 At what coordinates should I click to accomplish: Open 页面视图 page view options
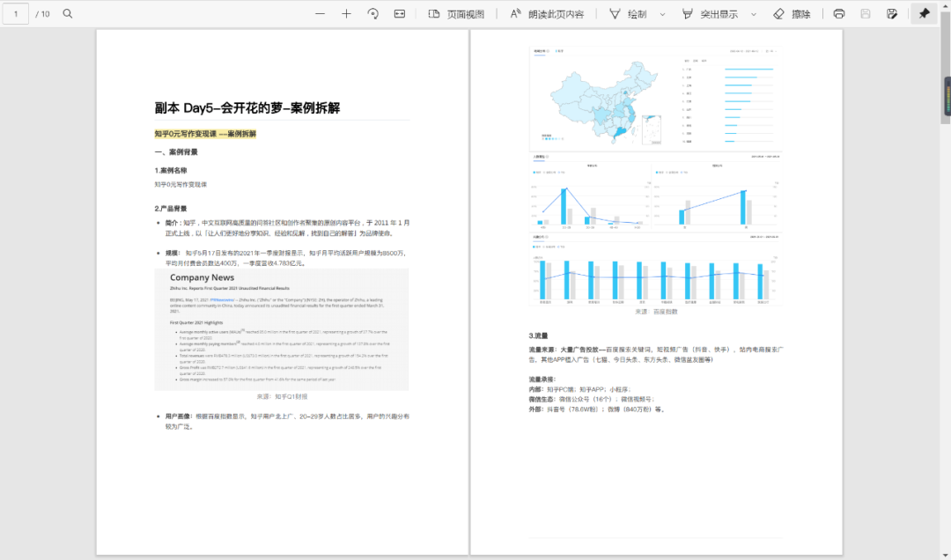457,14
